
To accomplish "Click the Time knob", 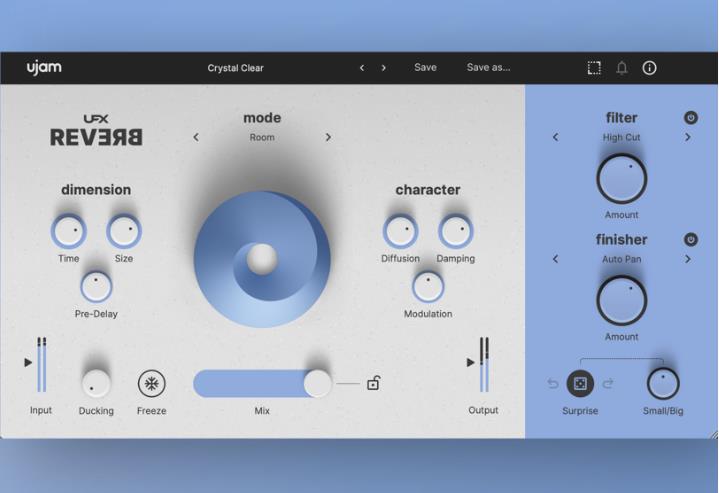I will [69, 231].
